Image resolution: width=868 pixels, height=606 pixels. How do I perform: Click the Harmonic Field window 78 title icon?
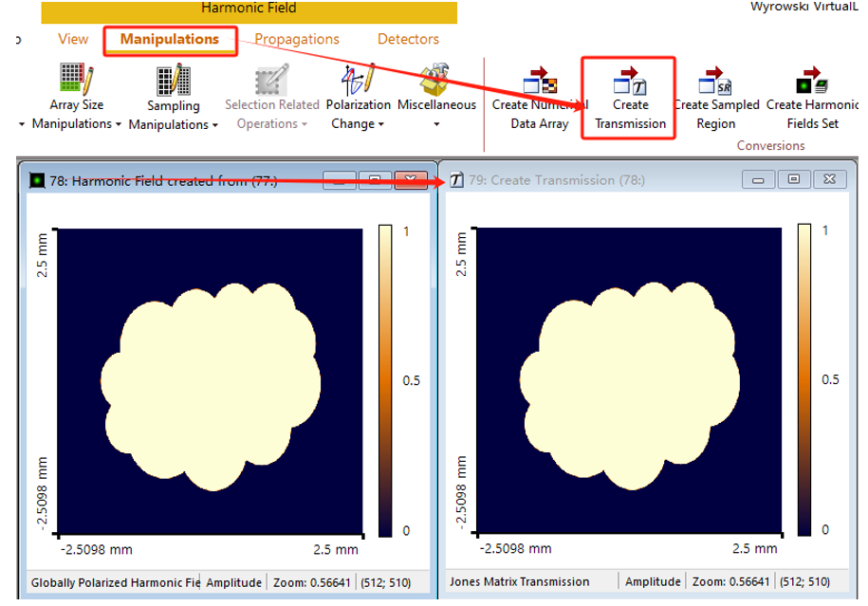click(37, 180)
